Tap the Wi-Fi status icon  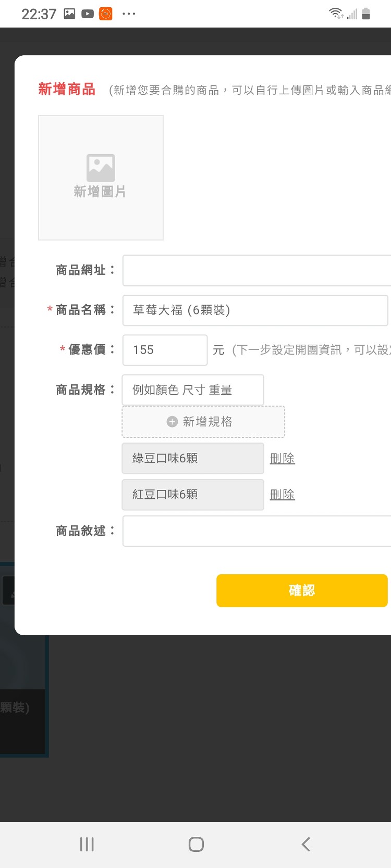tap(336, 14)
